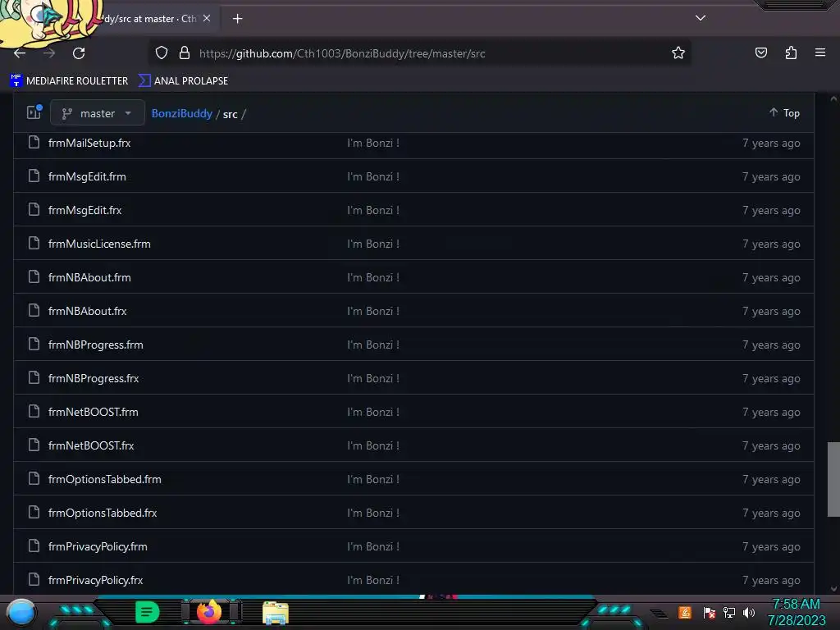
Task: Click file icon beside frmOptionsTabbed.frx
Action: pos(34,512)
